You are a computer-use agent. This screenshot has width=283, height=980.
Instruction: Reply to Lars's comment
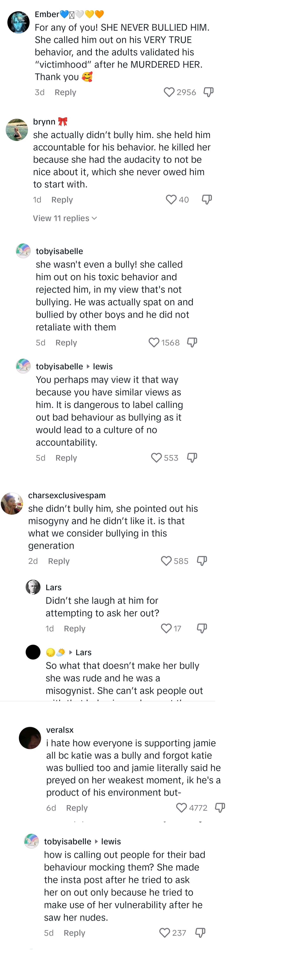click(x=75, y=629)
